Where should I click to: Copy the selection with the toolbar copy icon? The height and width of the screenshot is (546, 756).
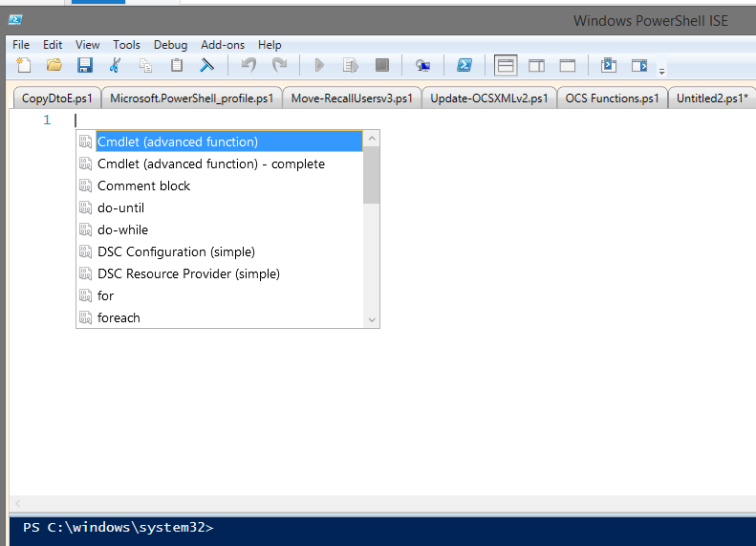pyautogui.click(x=145, y=65)
